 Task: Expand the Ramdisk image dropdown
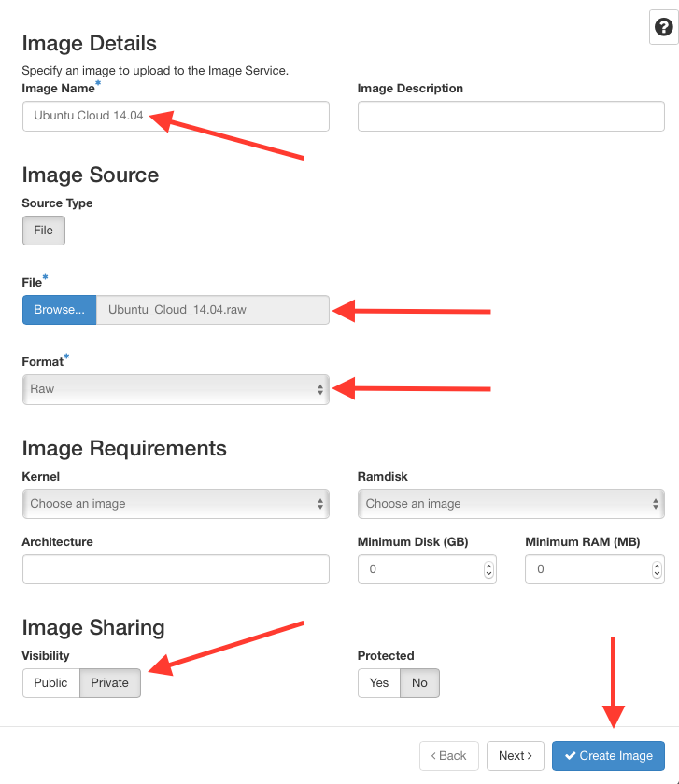[511, 504]
